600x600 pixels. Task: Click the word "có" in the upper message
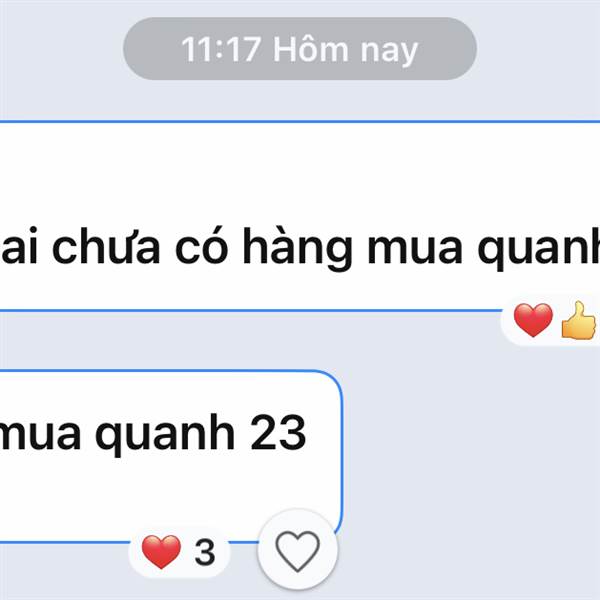(x=202, y=247)
